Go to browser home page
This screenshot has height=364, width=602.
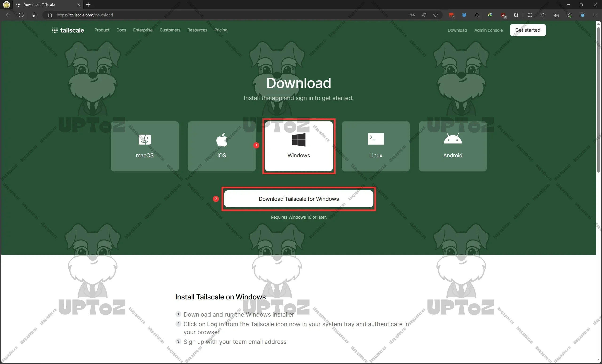[x=34, y=15]
